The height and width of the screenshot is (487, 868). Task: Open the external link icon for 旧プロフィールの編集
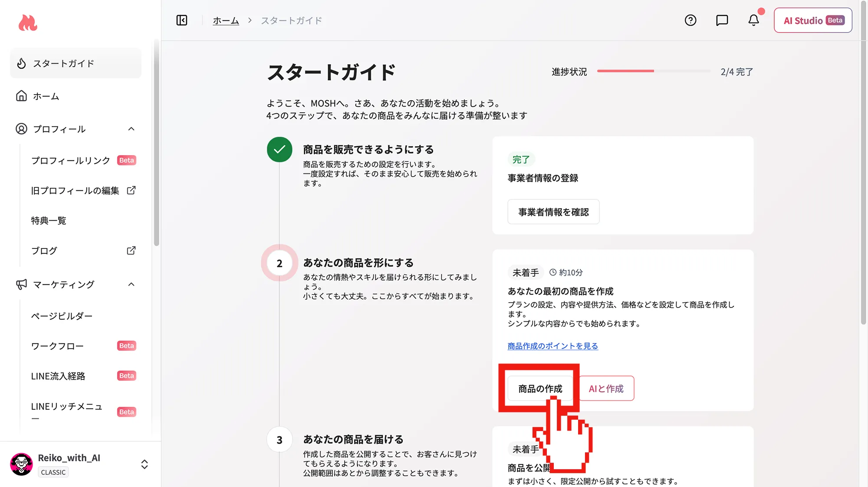(131, 190)
